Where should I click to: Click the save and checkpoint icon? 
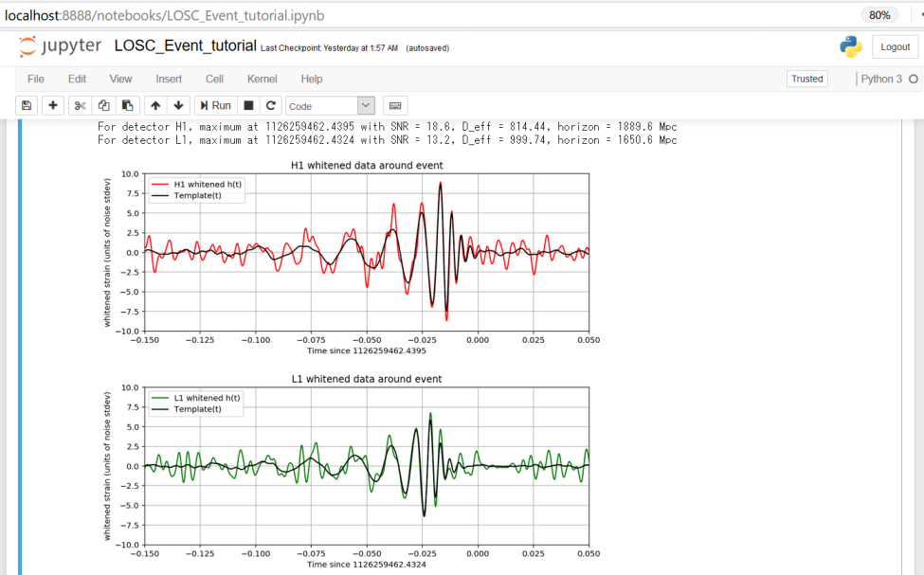pyautogui.click(x=27, y=106)
